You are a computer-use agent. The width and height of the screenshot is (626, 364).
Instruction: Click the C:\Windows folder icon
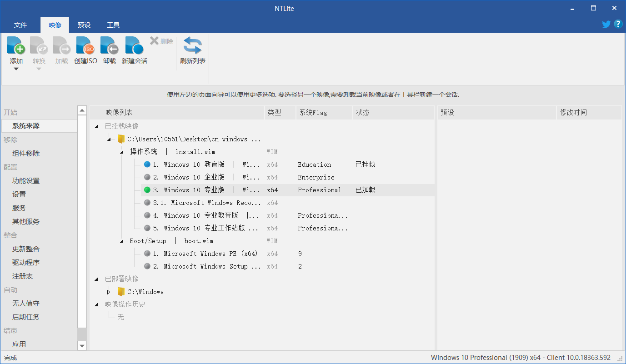coord(121,292)
